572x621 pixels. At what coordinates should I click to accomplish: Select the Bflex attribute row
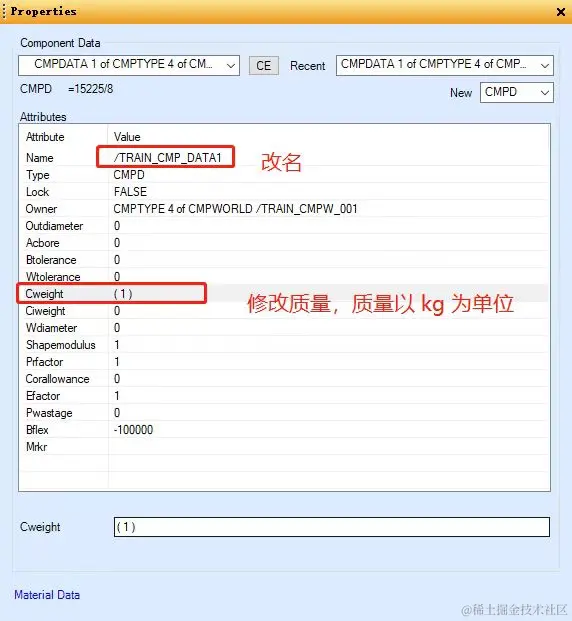coord(284,430)
